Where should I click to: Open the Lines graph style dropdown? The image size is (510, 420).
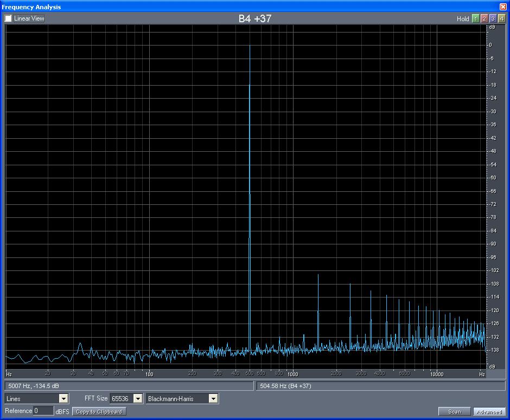[x=63, y=398]
